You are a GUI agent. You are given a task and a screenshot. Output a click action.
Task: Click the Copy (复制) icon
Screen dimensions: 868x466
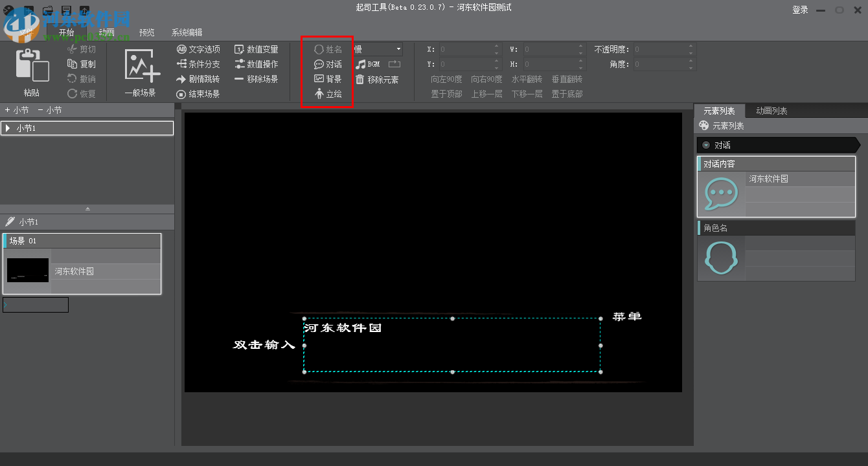click(73, 64)
